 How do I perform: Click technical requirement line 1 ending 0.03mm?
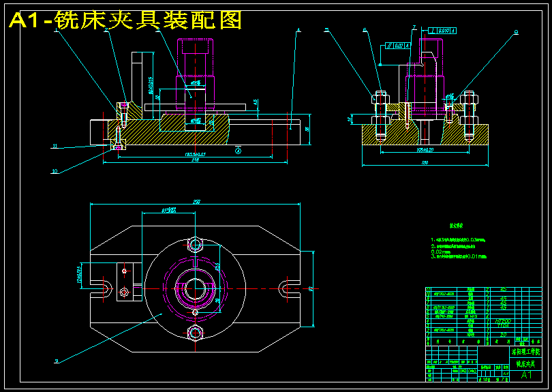click(458, 240)
